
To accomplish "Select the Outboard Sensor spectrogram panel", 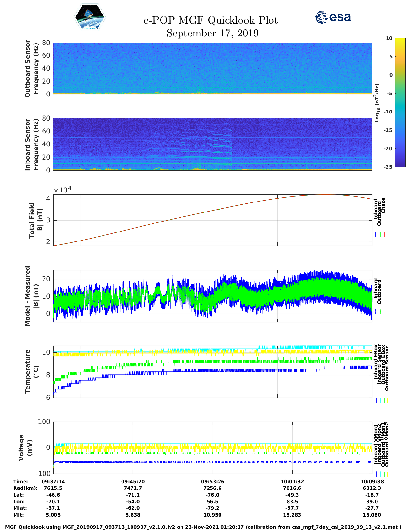I will coord(212,68).
